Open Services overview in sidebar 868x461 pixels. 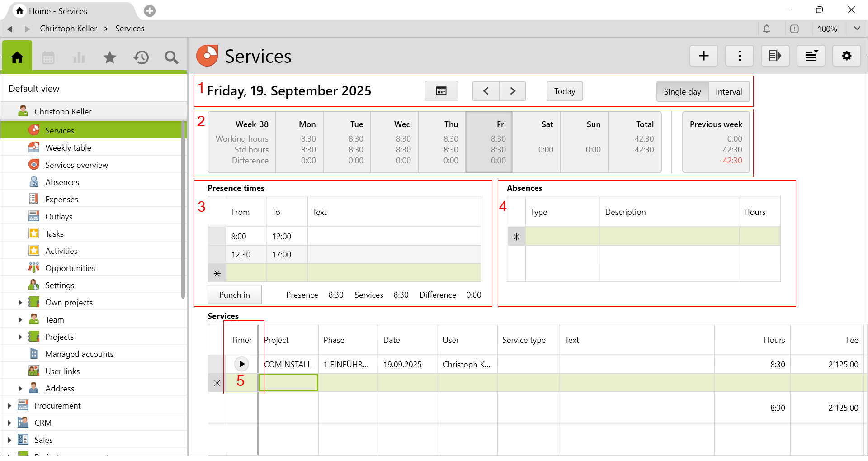(x=76, y=165)
